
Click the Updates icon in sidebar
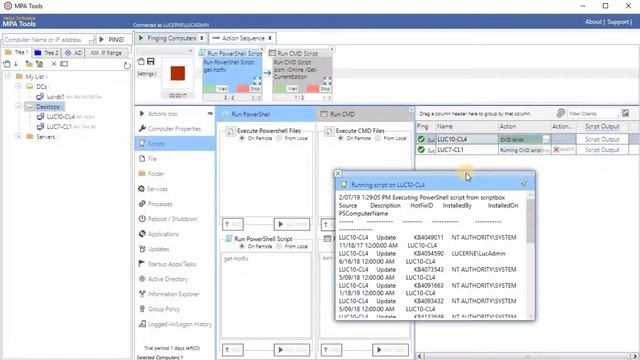142,249
